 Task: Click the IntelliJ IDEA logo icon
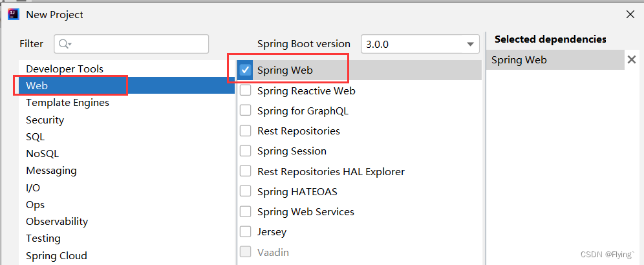pos(14,14)
